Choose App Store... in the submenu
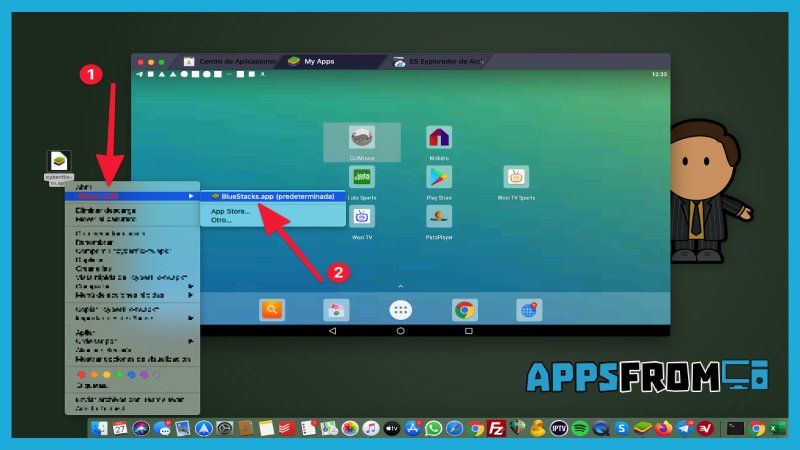The width and height of the screenshot is (800, 450). tap(231, 211)
